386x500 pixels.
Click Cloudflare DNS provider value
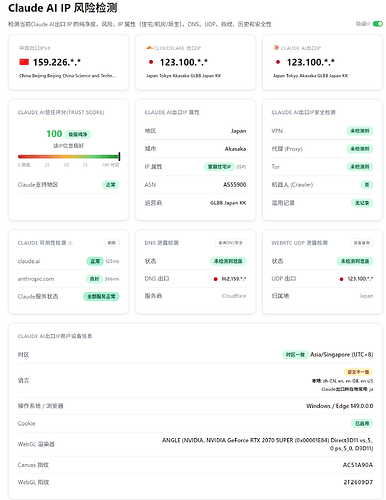pos(234,296)
